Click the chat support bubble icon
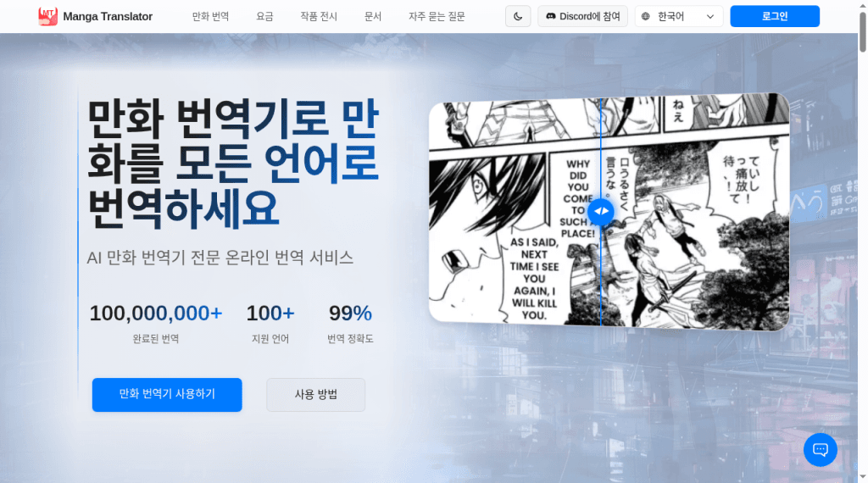 point(820,449)
